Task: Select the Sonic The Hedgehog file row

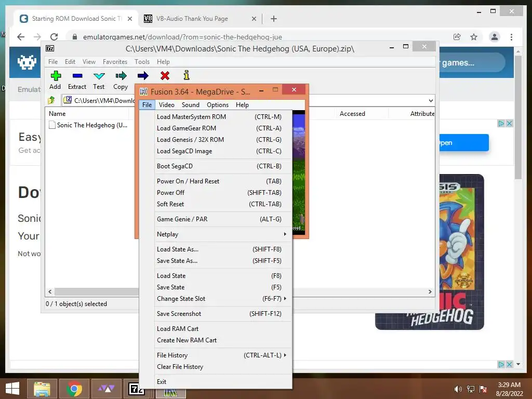Action: coord(88,125)
